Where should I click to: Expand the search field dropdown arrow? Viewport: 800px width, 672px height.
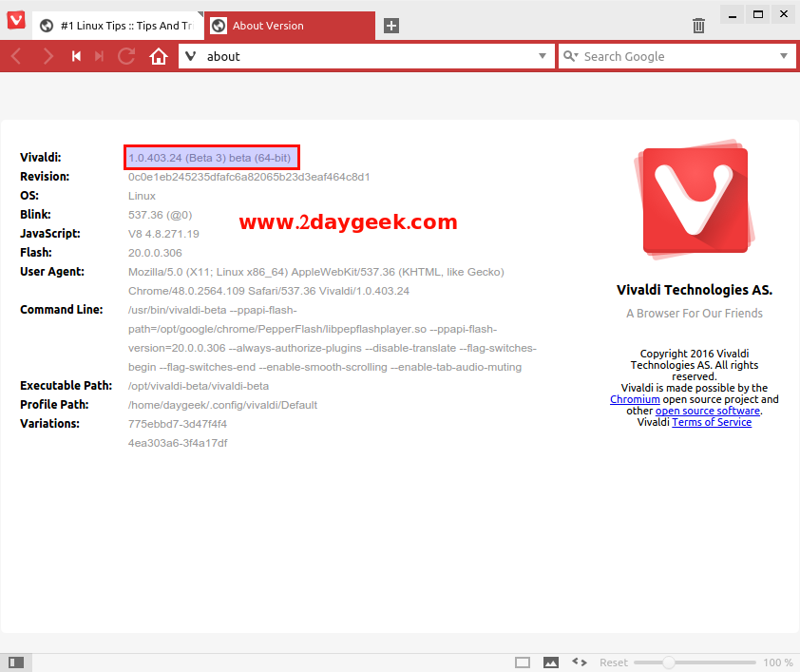pyautogui.click(x=784, y=57)
